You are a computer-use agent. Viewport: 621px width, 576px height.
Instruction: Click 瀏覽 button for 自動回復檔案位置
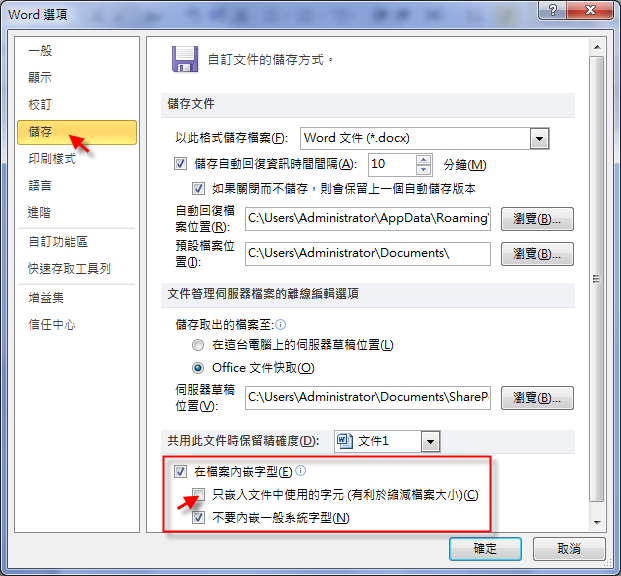[x=537, y=219]
